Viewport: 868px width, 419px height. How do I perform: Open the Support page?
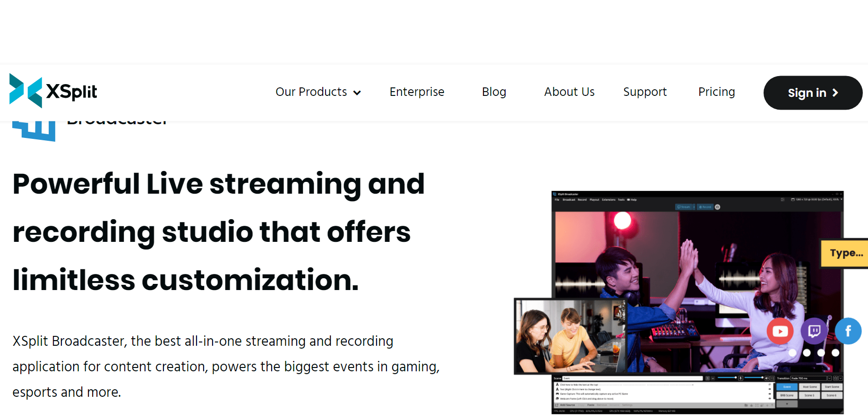645,92
